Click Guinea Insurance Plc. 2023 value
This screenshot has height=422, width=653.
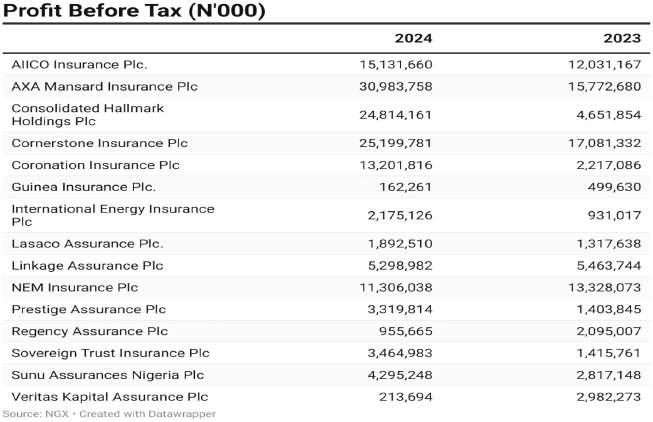(614, 187)
